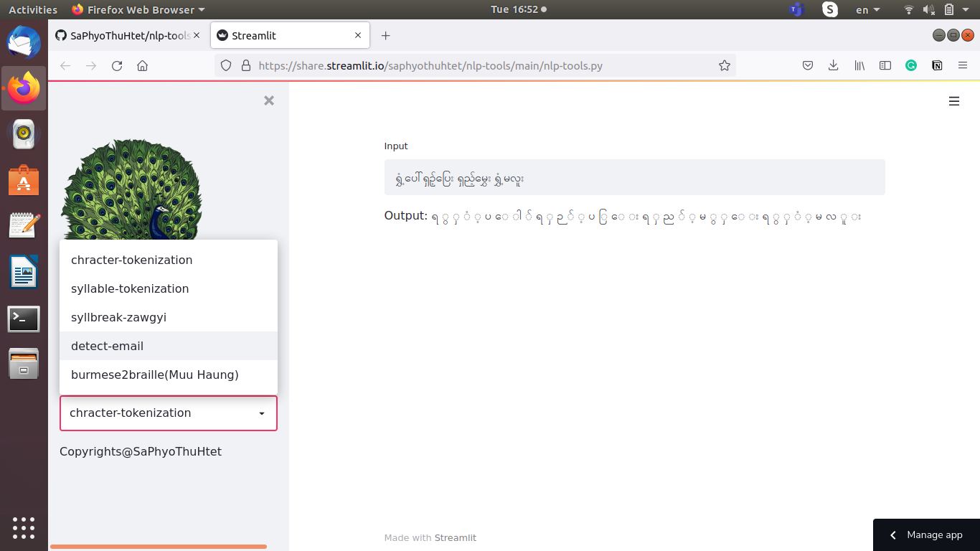Reload the current page
This screenshot has height=551, width=980.
pyautogui.click(x=117, y=66)
